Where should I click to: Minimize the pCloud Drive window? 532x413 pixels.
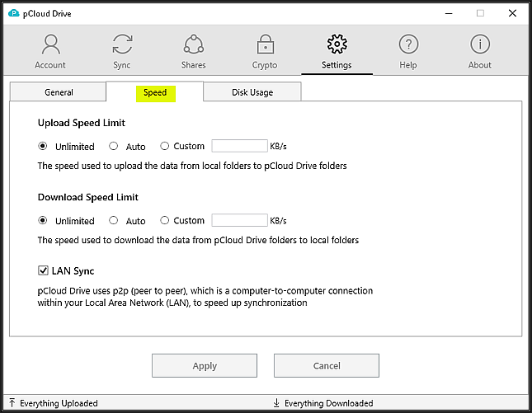pos(449,13)
